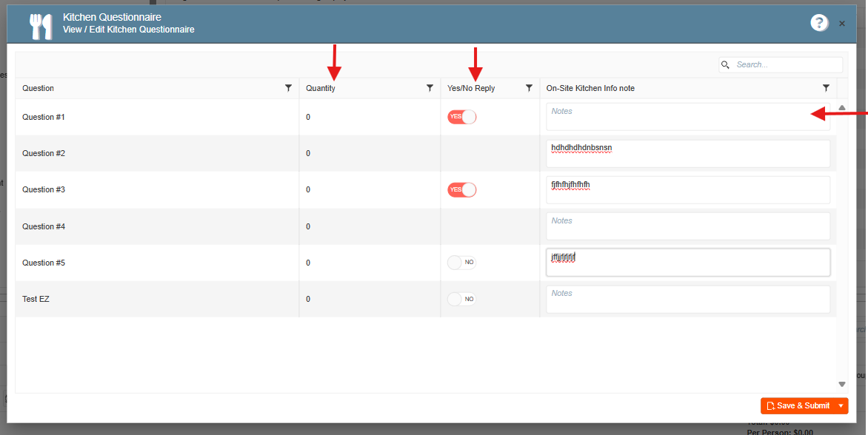The width and height of the screenshot is (868, 435).
Task: Click the search magnifier icon
Action: (725, 64)
